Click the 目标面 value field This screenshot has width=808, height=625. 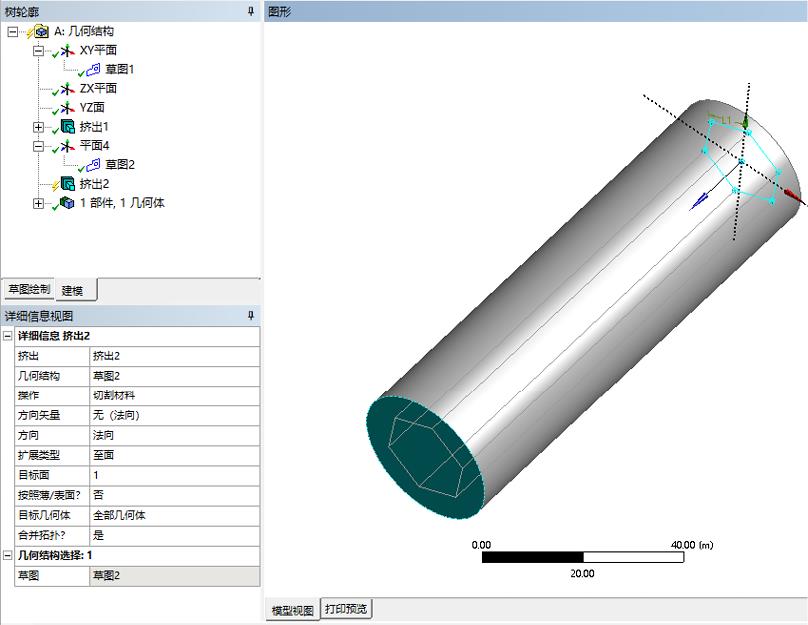coord(173,475)
